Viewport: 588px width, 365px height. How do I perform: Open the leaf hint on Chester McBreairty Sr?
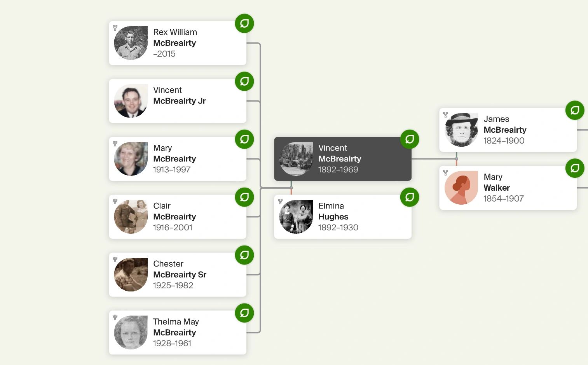(x=244, y=255)
